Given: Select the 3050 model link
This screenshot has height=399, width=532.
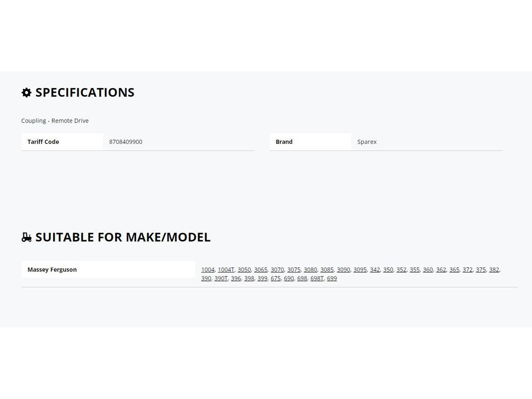Looking at the screenshot, I should (x=244, y=270).
